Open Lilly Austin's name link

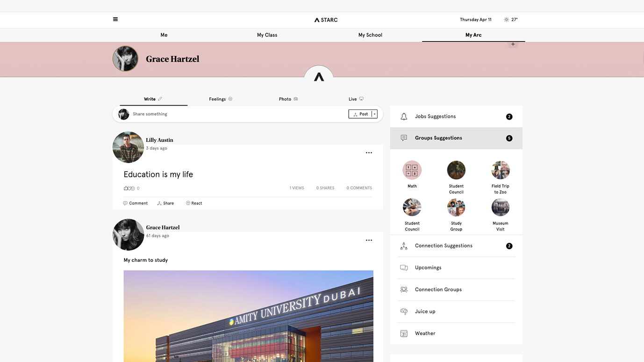tap(159, 140)
